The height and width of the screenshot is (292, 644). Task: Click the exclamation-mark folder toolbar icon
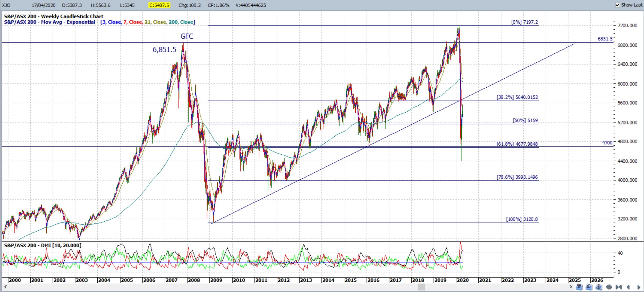pos(599,287)
